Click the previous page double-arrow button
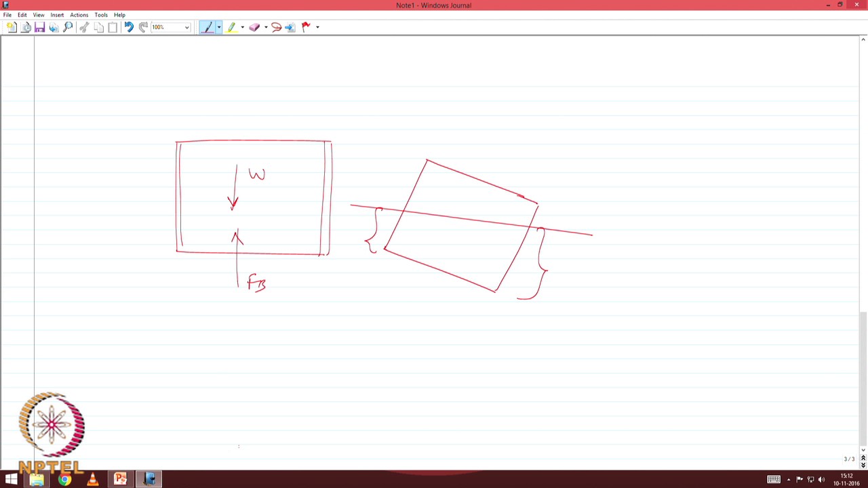868x488 pixels. (x=863, y=458)
